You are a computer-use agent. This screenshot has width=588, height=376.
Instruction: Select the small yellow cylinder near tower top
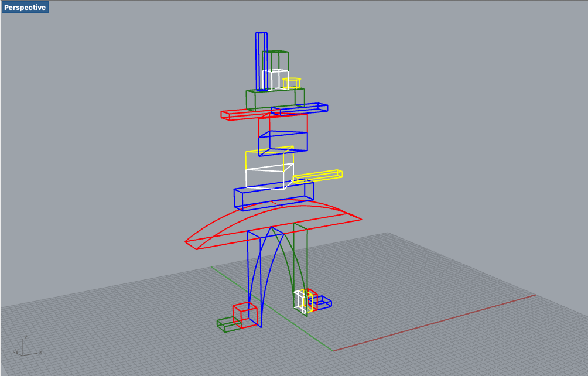coord(292,83)
